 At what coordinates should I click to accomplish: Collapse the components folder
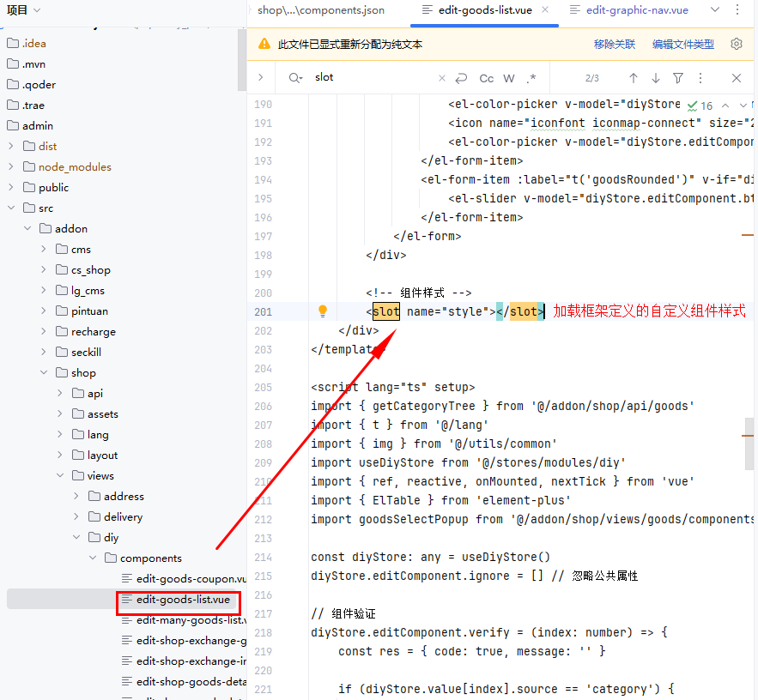click(x=93, y=558)
